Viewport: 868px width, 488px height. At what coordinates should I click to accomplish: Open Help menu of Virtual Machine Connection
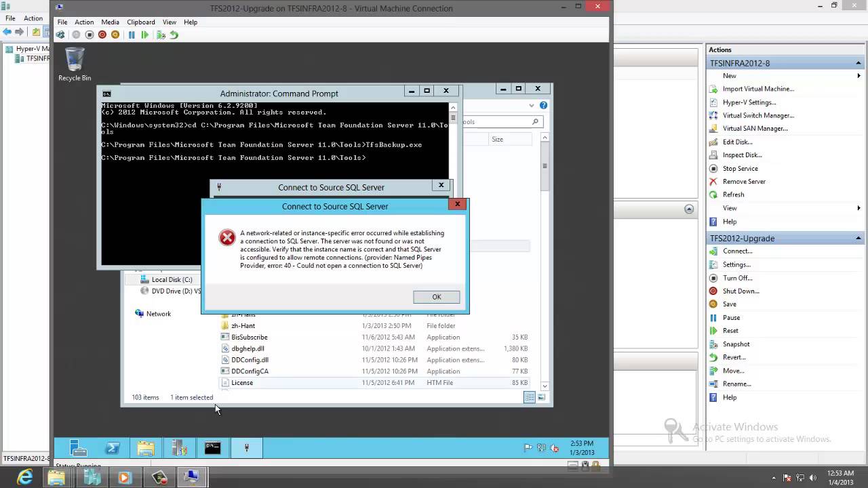[x=191, y=22]
